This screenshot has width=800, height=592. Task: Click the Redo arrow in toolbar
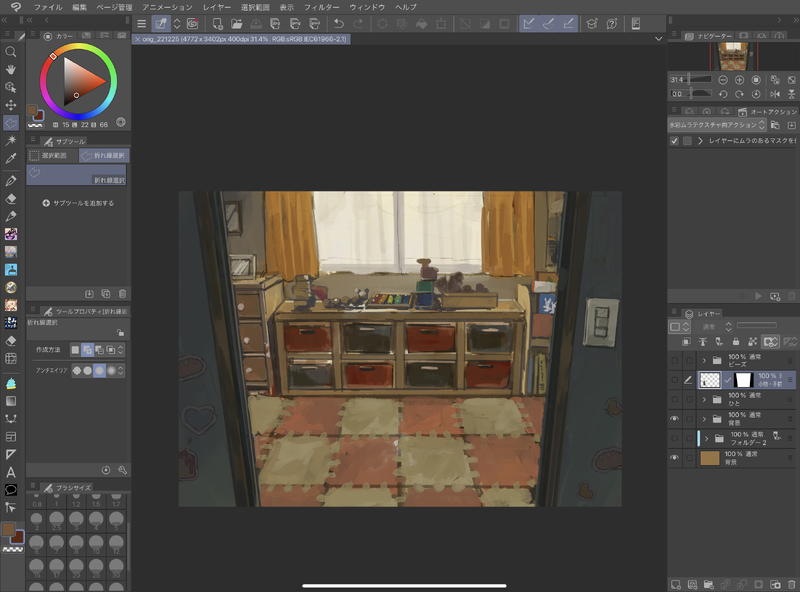tap(358, 23)
